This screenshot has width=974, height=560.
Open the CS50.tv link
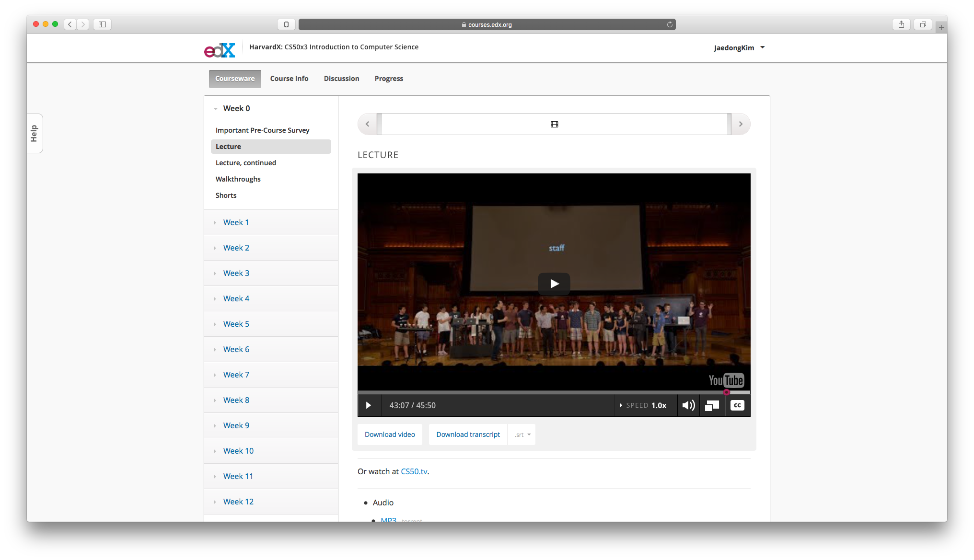(x=414, y=471)
